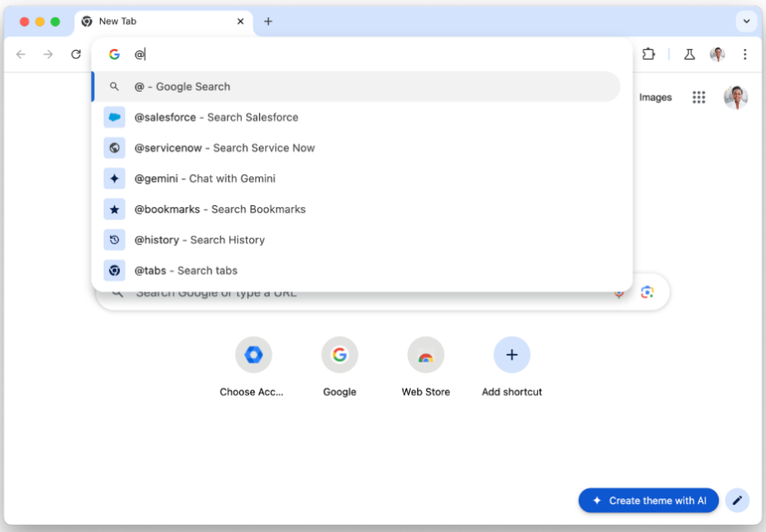766x532 pixels.
Task: Click the forward navigation arrow
Action: (x=48, y=54)
